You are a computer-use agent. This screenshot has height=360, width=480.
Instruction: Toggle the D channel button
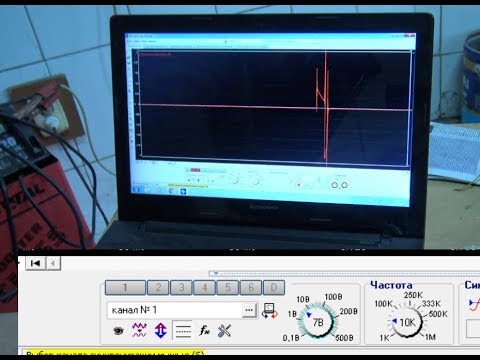[x=274, y=287]
